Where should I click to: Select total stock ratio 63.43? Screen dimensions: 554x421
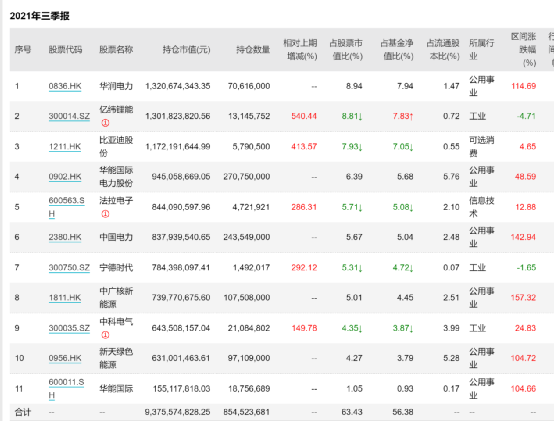click(352, 412)
